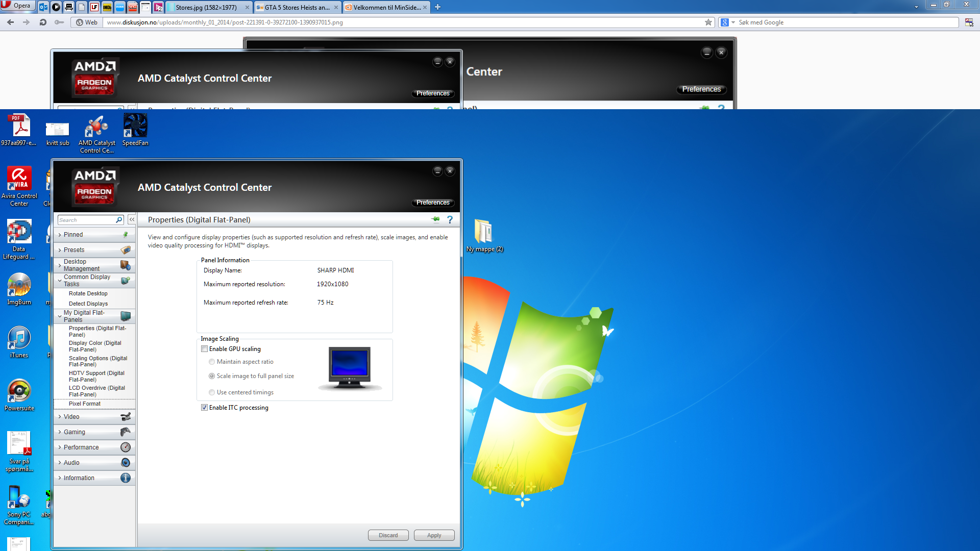Bookmark page with star icon
This screenshot has height=551, width=980.
(x=708, y=22)
